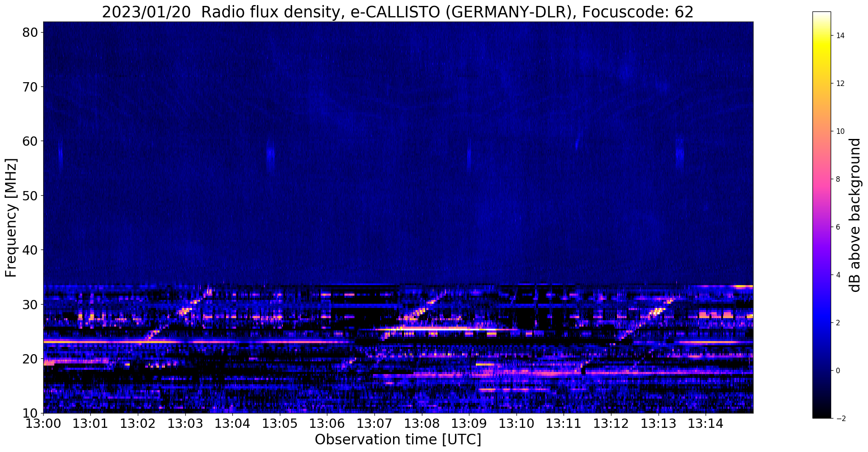
Task: Click the 70 MHz frequency tick label
Action: click(31, 86)
